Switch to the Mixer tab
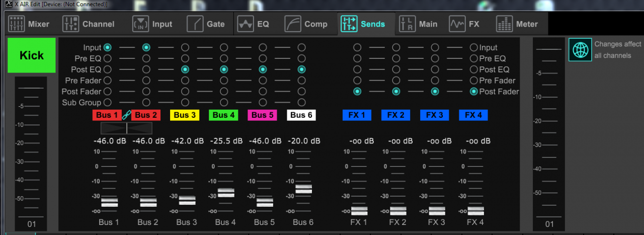 [x=29, y=24]
